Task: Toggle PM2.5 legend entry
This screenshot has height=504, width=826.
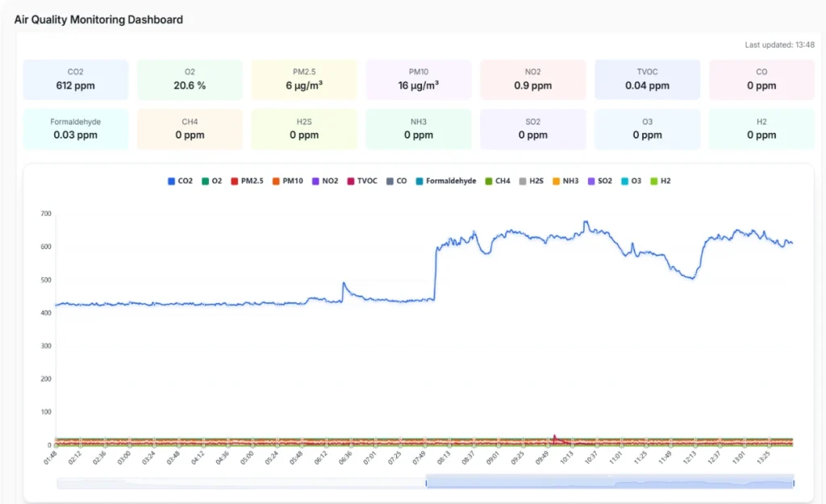Action: (246, 181)
